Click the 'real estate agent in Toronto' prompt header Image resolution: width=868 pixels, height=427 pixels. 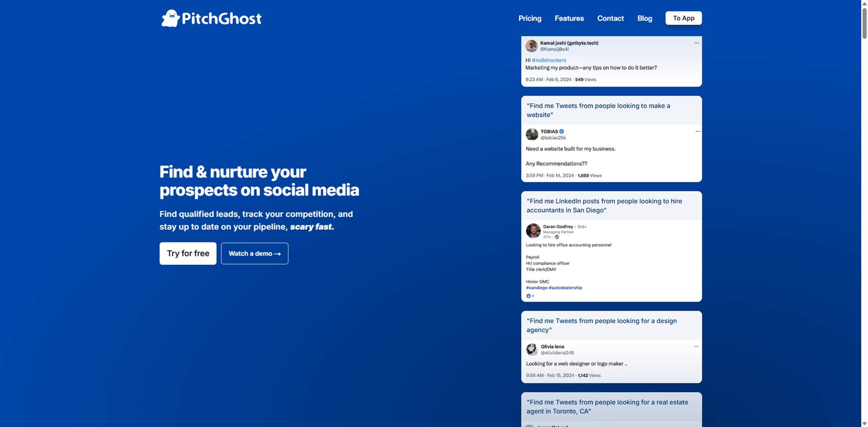point(612,407)
